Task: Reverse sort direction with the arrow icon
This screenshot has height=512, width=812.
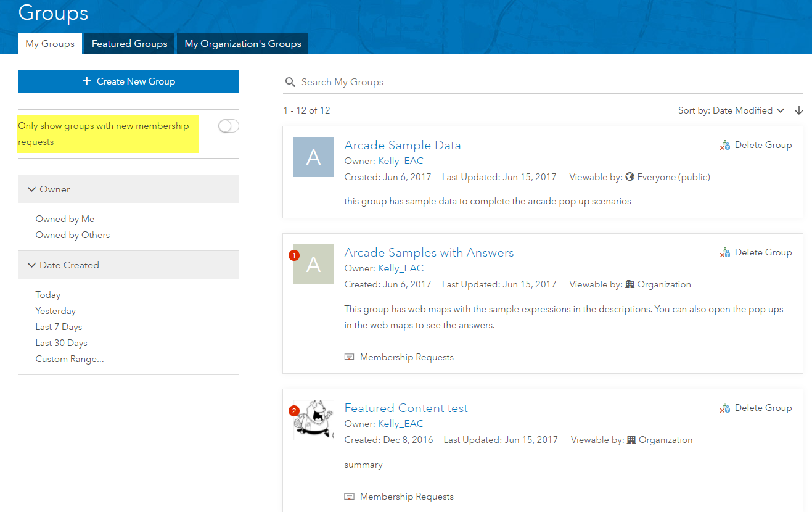Action: [x=799, y=110]
